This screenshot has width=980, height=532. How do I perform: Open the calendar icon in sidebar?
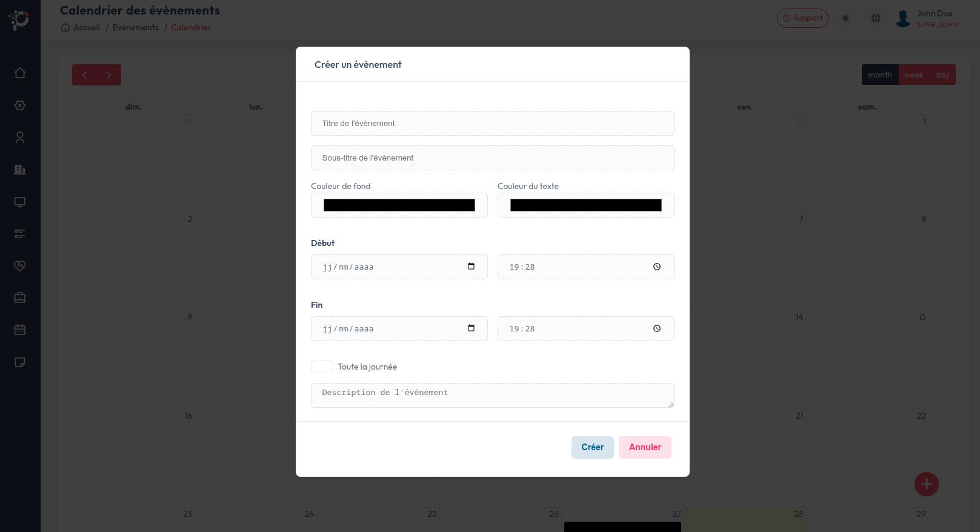(20, 330)
